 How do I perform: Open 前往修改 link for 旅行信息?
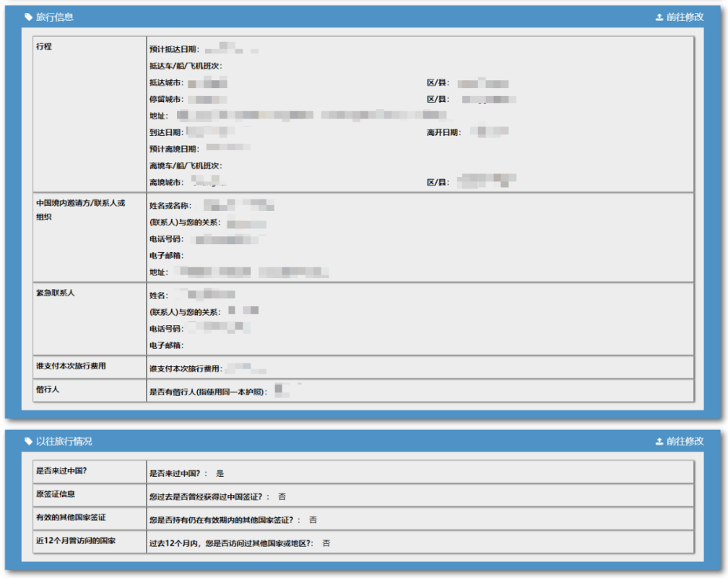(x=685, y=17)
